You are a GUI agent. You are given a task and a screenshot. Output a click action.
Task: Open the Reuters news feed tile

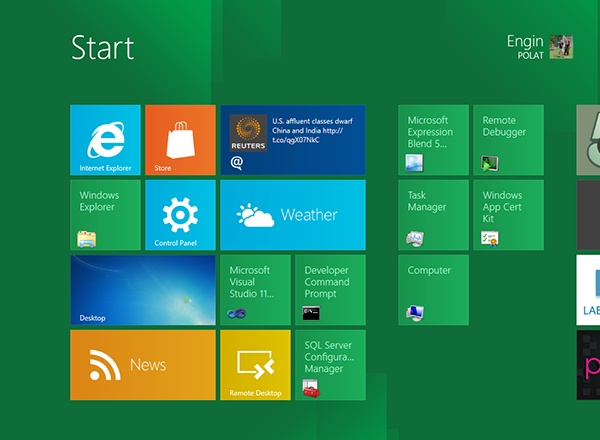point(293,140)
